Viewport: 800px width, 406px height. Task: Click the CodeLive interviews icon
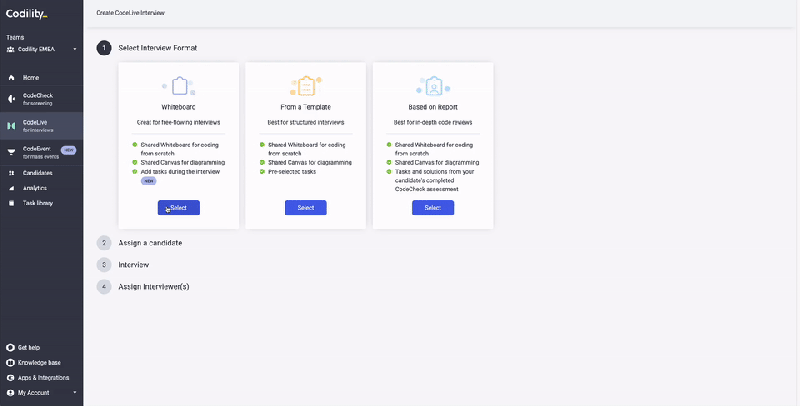(11, 126)
